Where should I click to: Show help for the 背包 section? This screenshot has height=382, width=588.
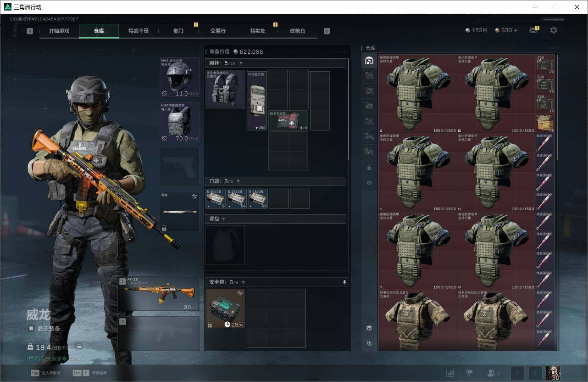pyautogui.click(x=223, y=219)
